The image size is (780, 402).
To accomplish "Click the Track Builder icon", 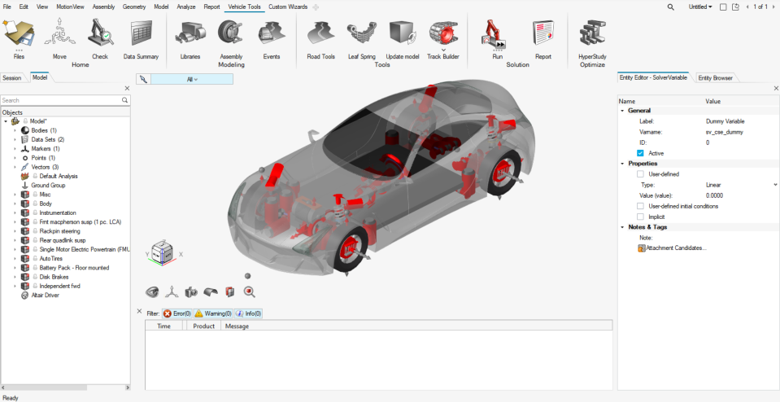I will (x=442, y=36).
